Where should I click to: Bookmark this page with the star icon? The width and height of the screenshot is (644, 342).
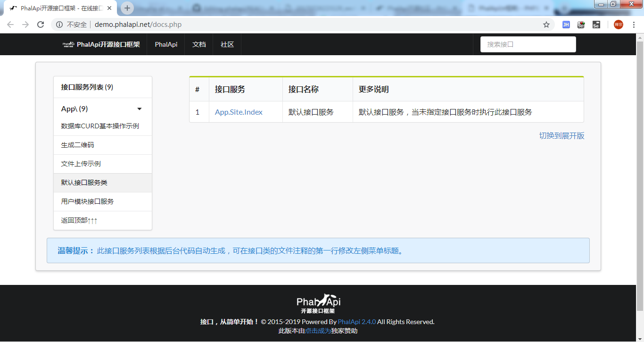(546, 25)
